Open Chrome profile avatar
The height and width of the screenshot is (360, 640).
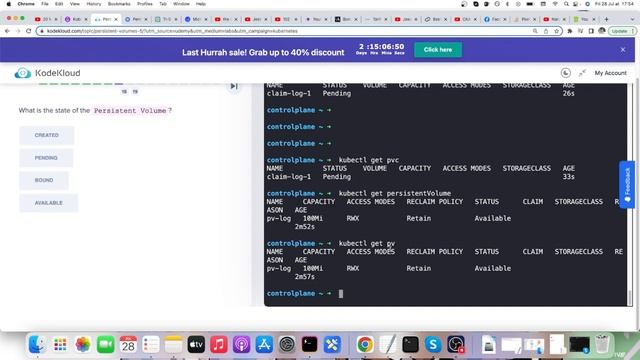pyautogui.click(x=602, y=31)
